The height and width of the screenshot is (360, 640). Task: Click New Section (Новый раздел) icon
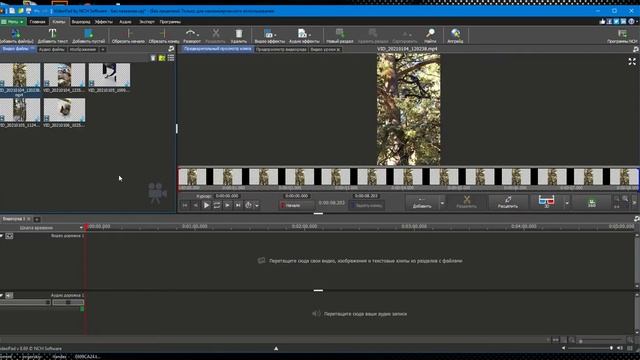click(340, 33)
